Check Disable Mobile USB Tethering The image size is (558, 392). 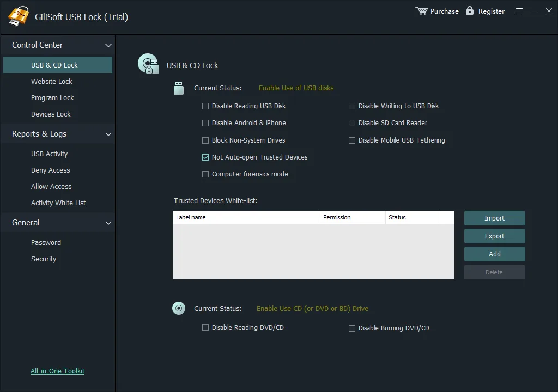[352, 140]
